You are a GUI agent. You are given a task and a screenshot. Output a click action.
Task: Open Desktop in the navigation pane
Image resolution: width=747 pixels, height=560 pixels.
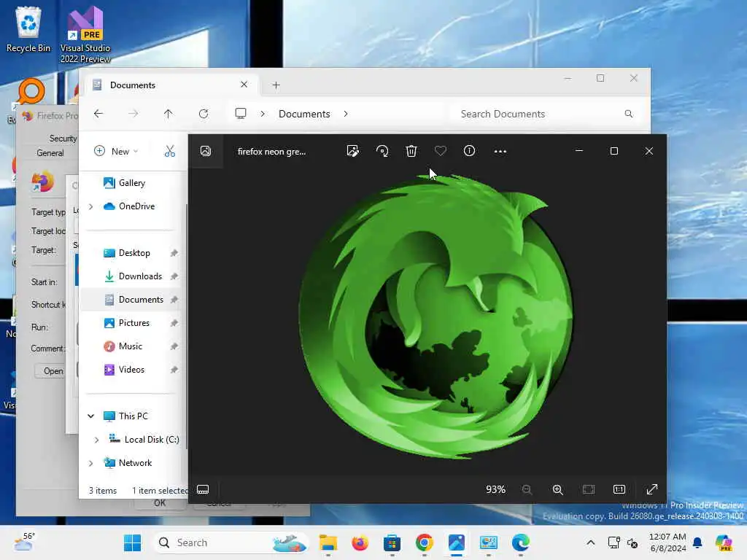tap(134, 253)
